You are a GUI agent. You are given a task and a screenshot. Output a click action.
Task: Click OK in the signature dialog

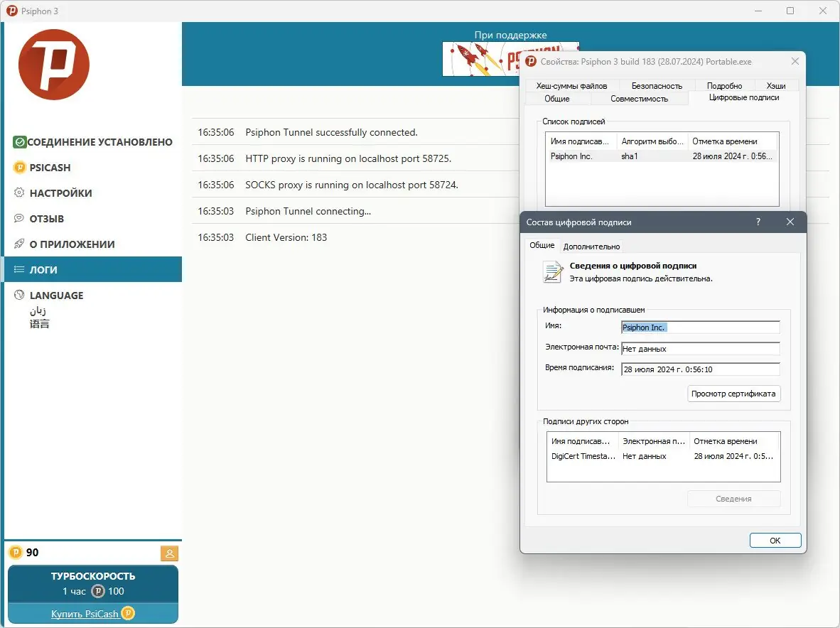point(775,540)
